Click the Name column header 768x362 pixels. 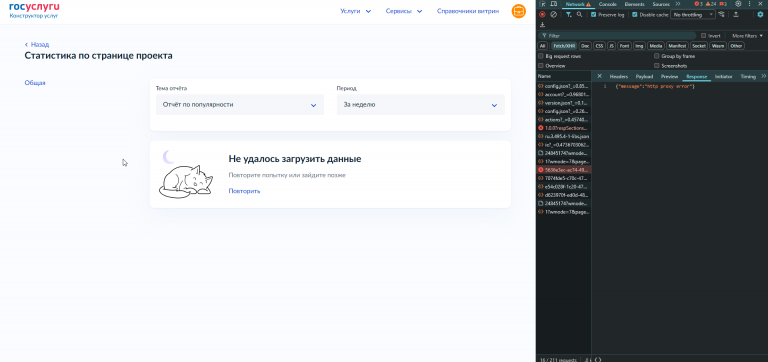(563, 76)
